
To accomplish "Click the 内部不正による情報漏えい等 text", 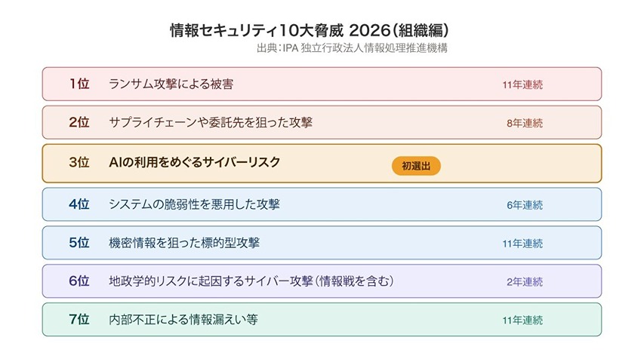I will pyautogui.click(x=183, y=319).
